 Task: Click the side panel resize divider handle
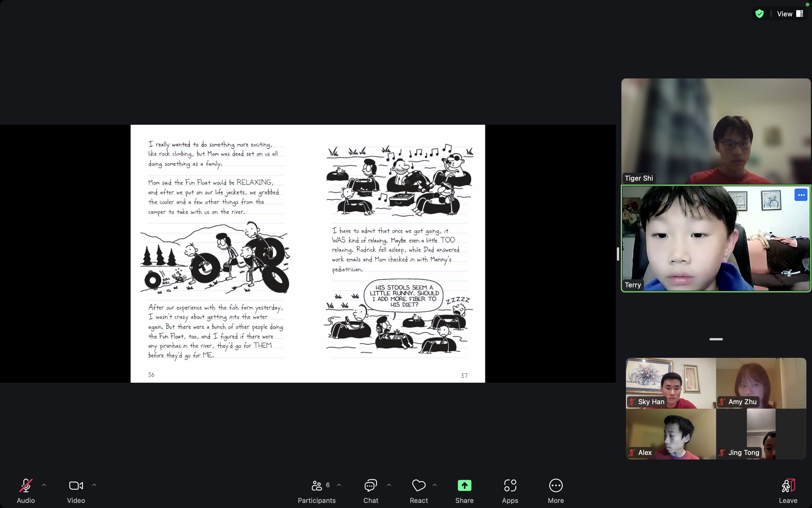click(x=618, y=254)
